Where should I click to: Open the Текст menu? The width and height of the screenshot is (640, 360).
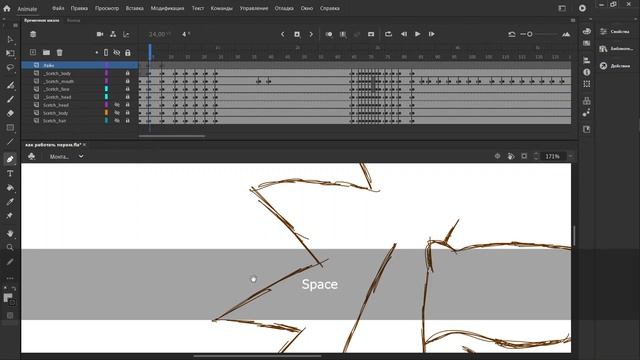click(x=198, y=8)
